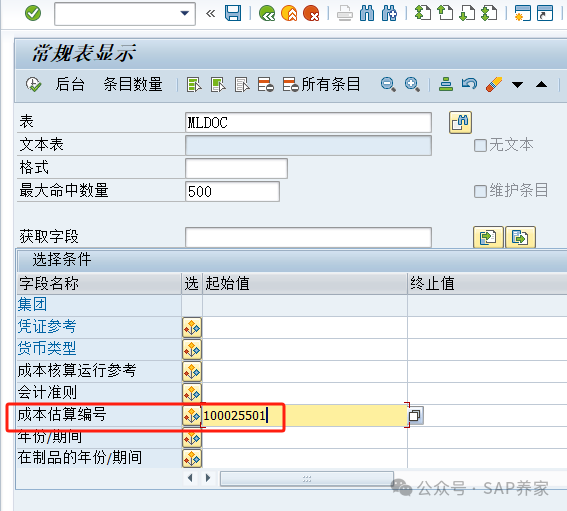The width and height of the screenshot is (567, 511).
Task: Open selection options for 成本估算编号 row
Action: click(x=192, y=416)
